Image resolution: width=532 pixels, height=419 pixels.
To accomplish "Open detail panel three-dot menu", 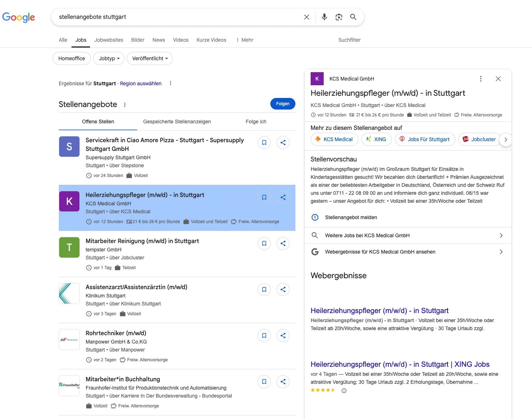I will (481, 79).
